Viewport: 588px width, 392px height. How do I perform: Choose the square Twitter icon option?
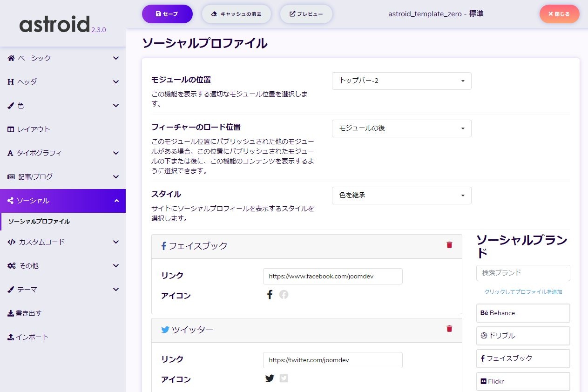pyautogui.click(x=284, y=378)
